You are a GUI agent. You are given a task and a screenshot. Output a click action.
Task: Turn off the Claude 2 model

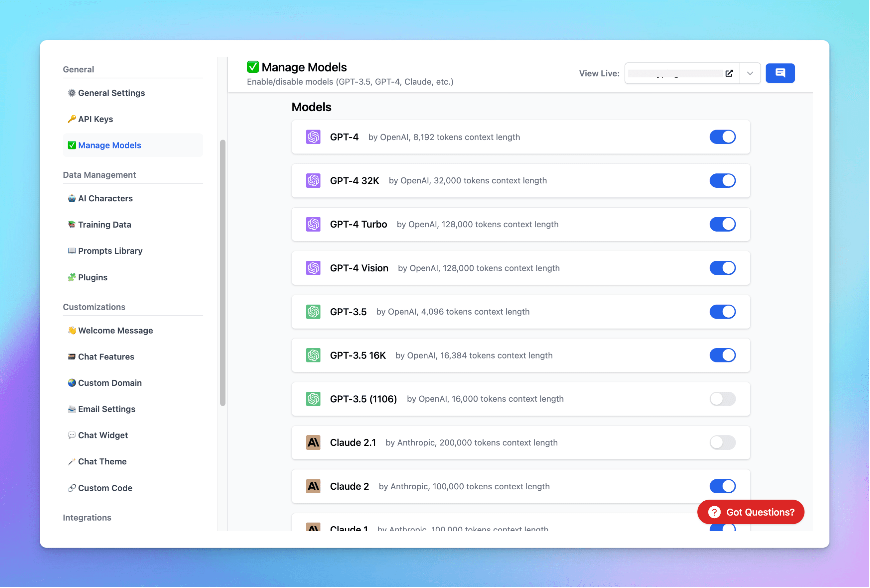(722, 486)
